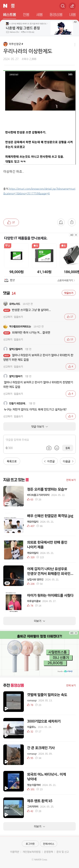Switch to the 동영상뿜 tab
The height and width of the screenshot is (868, 79).
[x=56, y=15]
